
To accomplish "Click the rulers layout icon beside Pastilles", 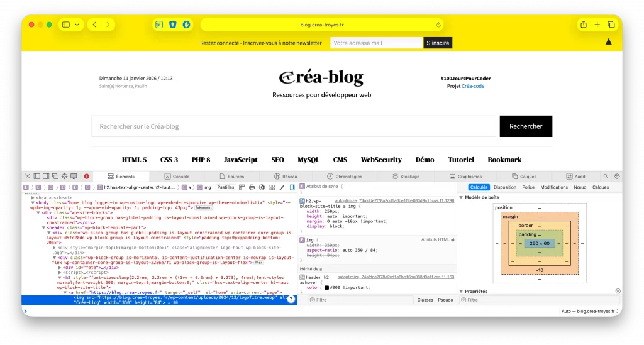I will (x=241, y=187).
